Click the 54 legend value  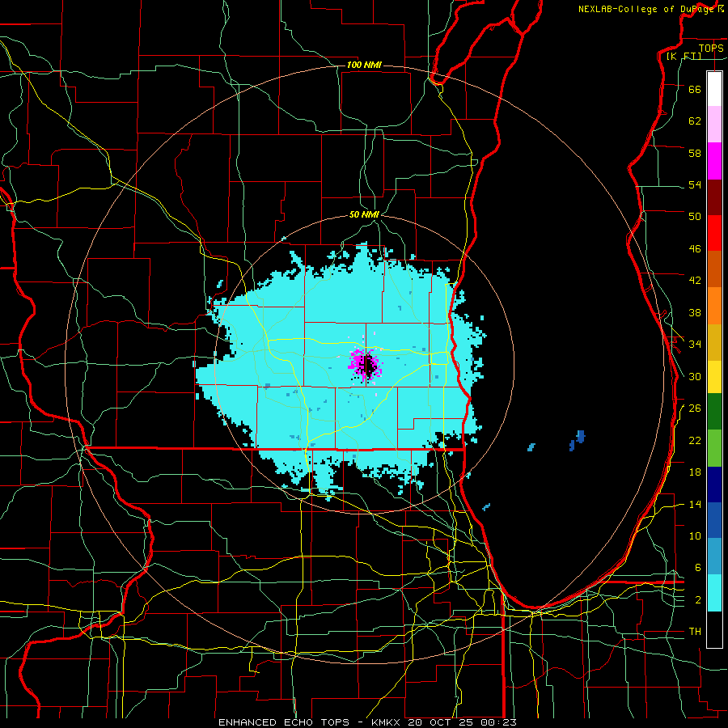point(695,184)
